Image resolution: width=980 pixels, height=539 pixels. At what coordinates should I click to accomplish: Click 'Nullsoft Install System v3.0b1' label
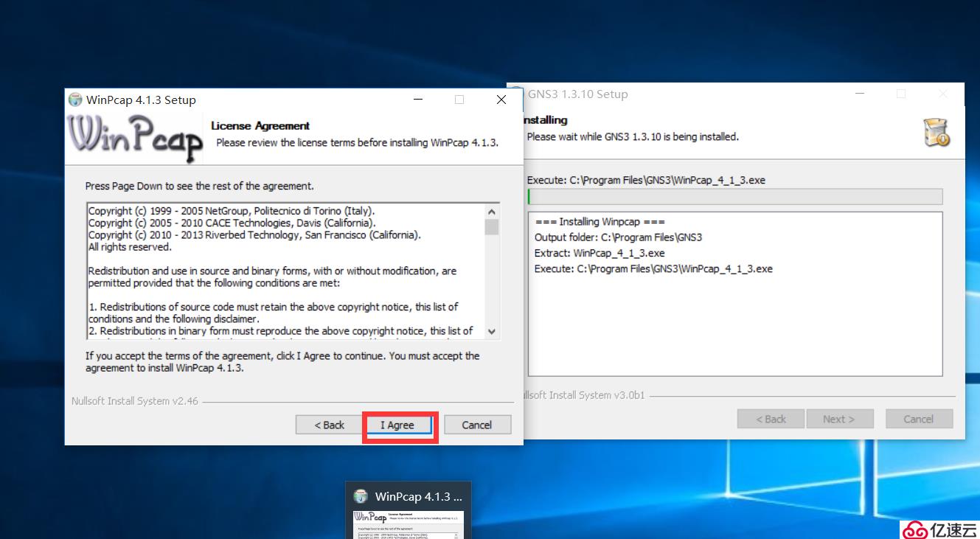pos(583,395)
